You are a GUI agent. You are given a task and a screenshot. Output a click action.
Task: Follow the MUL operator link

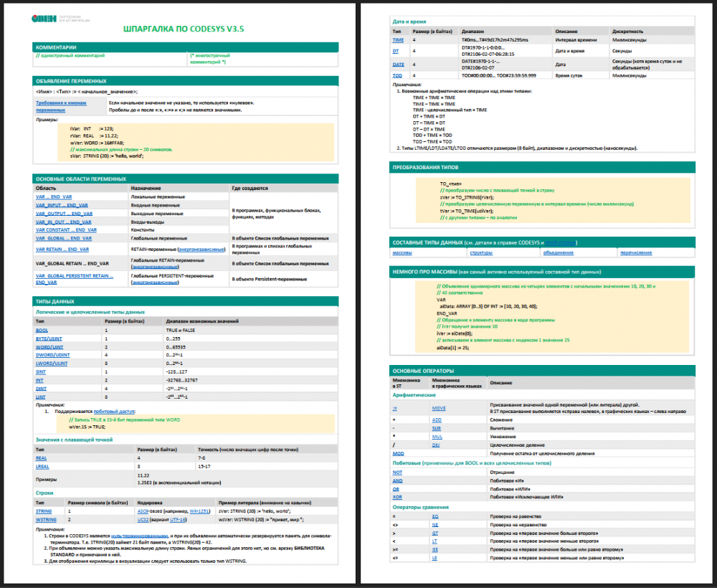tap(437, 436)
